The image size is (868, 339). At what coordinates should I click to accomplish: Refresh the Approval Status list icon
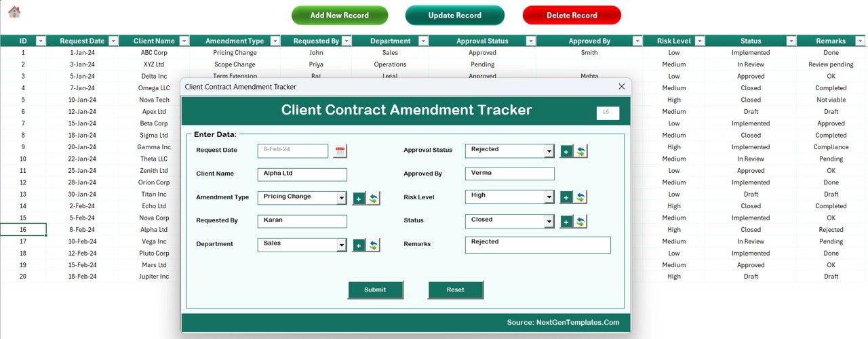(581, 151)
